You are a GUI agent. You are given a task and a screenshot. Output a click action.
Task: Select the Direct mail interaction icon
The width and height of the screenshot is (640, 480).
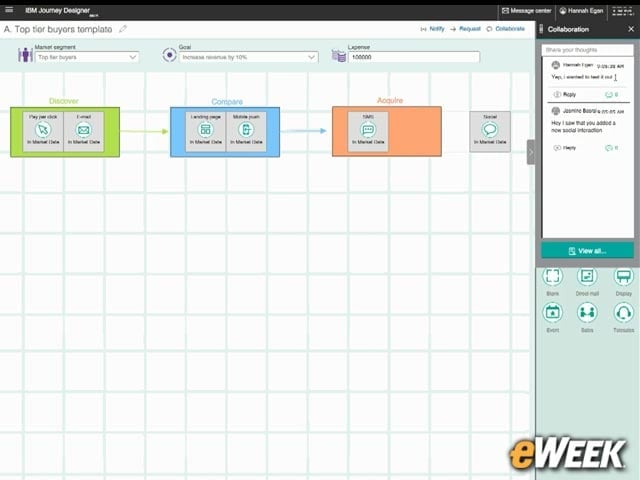587,276
